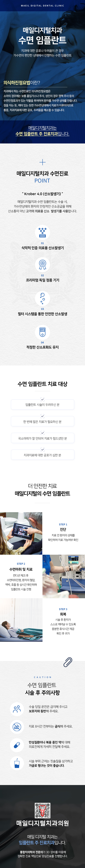Screen dimensions: 85x868
Task: Check the '한 번에 많은 치료가 필요하신 분' item
Action: pyautogui.click(x=42, y=421)
